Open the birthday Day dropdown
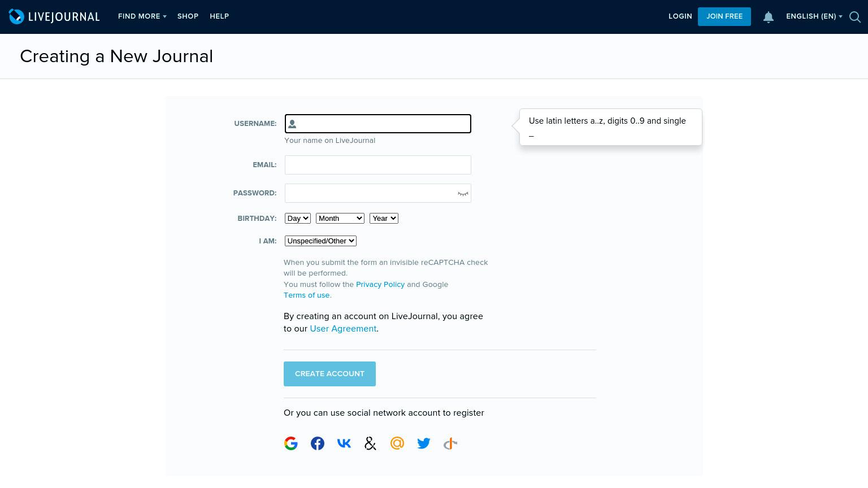The width and height of the screenshot is (868, 488). [298, 218]
